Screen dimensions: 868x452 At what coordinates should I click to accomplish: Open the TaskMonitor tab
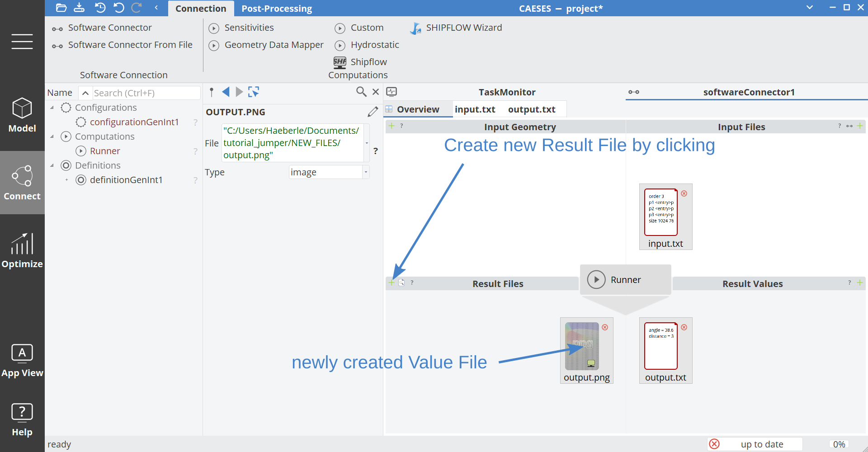click(507, 92)
